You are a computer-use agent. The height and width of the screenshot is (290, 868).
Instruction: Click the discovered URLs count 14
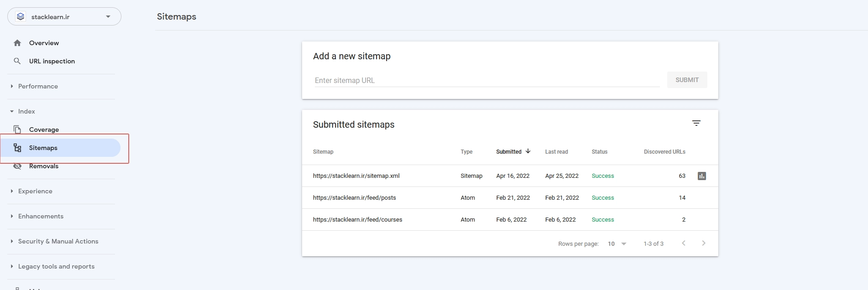pyautogui.click(x=682, y=198)
